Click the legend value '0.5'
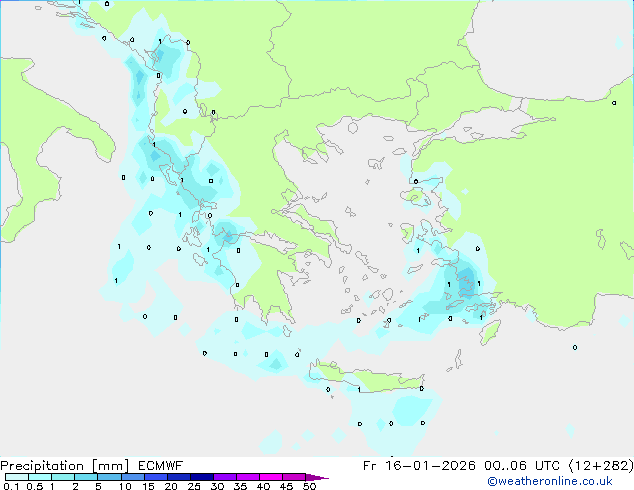Screen dimensions: 634x490 tap(35, 486)
